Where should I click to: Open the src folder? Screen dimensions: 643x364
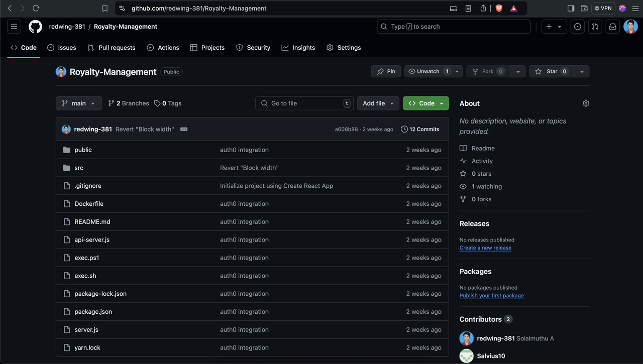79,168
